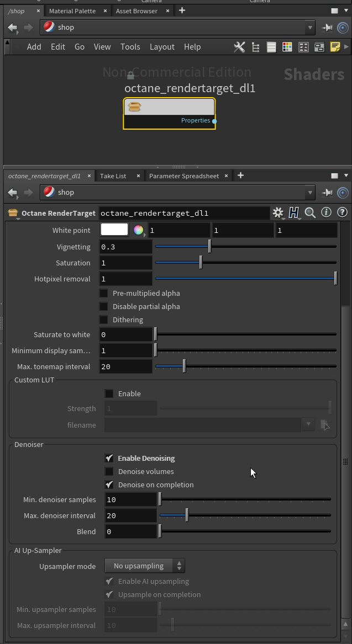Click the link target icon in network pane
Viewport: 352px width, 644px height.
pos(343,28)
